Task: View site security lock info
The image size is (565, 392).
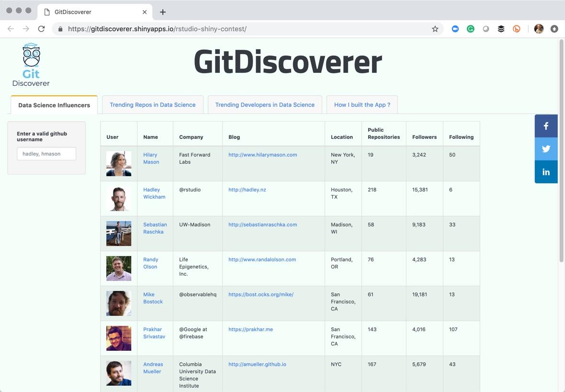Action: (x=60, y=29)
